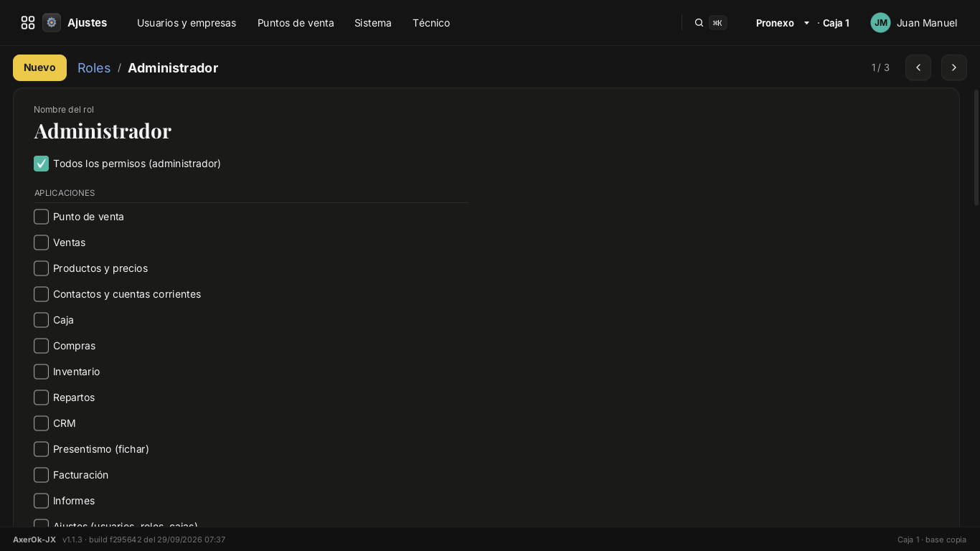Enable the Punto de venta checkbox
The height and width of the screenshot is (551, 980).
tap(41, 217)
